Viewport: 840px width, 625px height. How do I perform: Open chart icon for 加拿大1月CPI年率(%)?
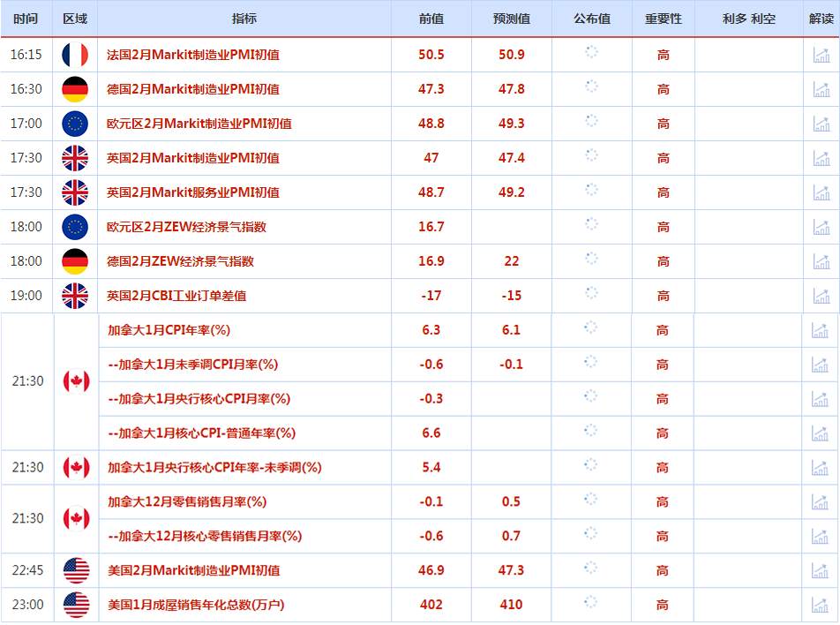pos(820,329)
